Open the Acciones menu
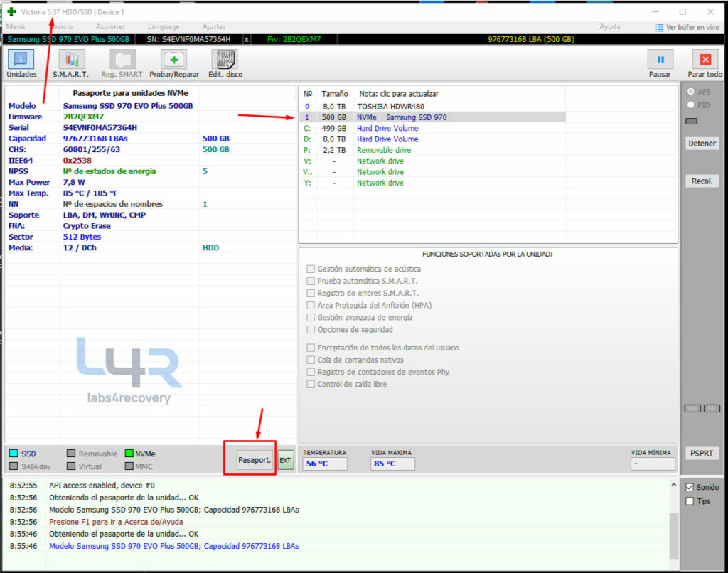728x573 pixels. 110,27
